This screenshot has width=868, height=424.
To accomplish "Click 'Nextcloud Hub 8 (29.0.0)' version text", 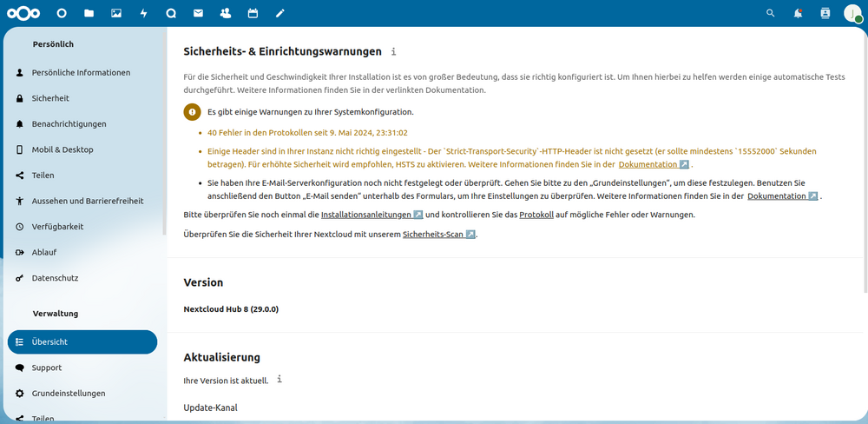I will click(231, 309).
